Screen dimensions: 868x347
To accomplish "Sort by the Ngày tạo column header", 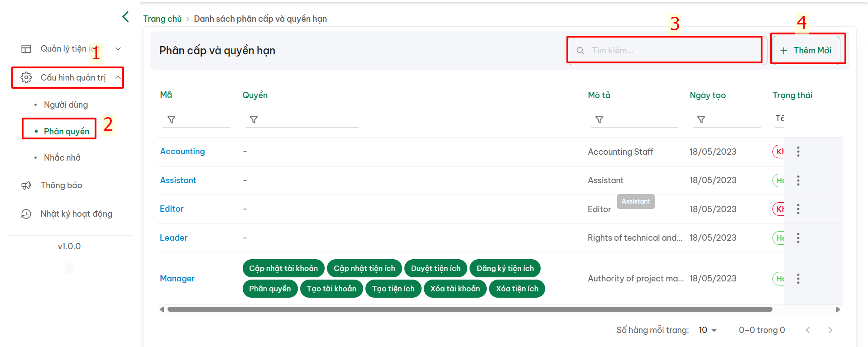I will (708, 95).
